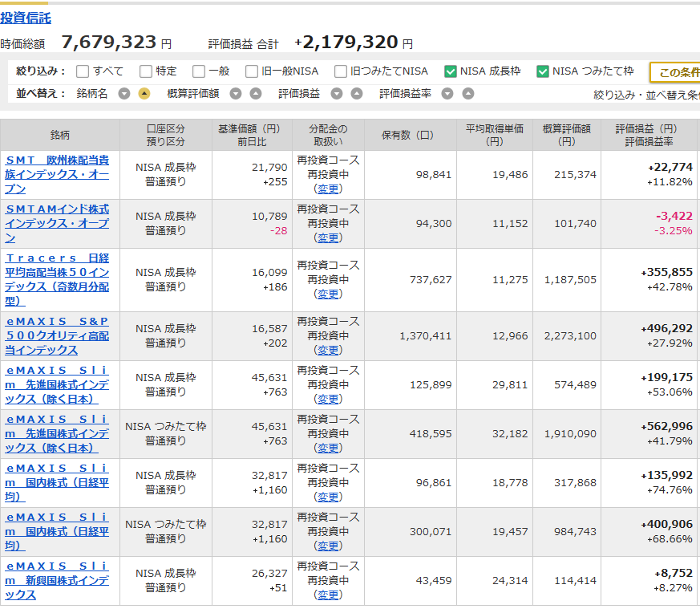Screen dimensions: 700x609
Task: Click 変更 link for 国内株式 NISA 成長枠 row
Action: point(328,497)
